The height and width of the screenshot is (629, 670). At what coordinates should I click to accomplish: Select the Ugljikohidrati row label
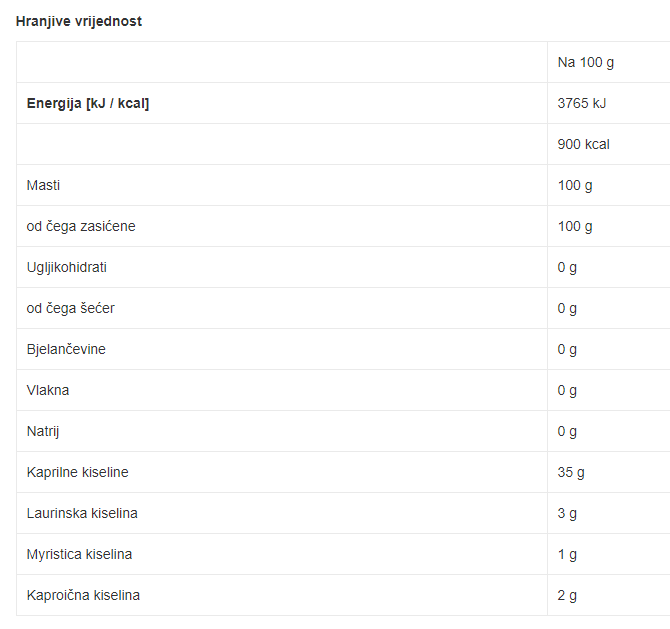click(67, 267)
